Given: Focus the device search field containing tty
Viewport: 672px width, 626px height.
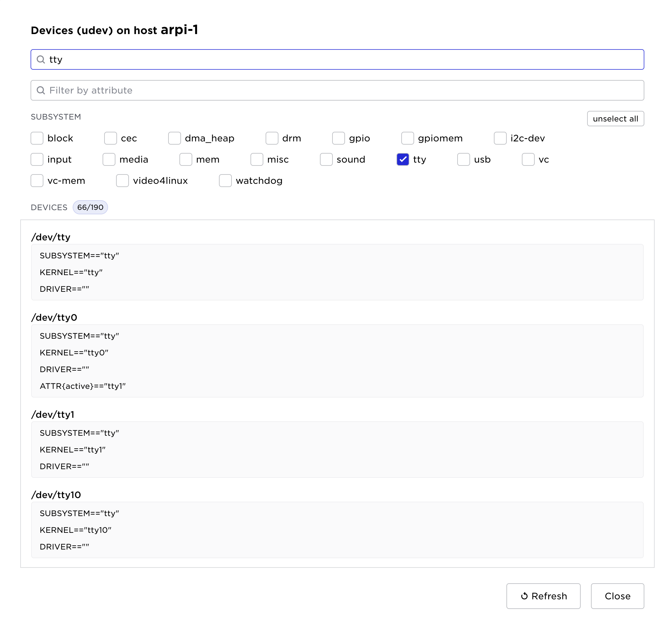Looking at the screenshot, I should click(x=338, y=59).
